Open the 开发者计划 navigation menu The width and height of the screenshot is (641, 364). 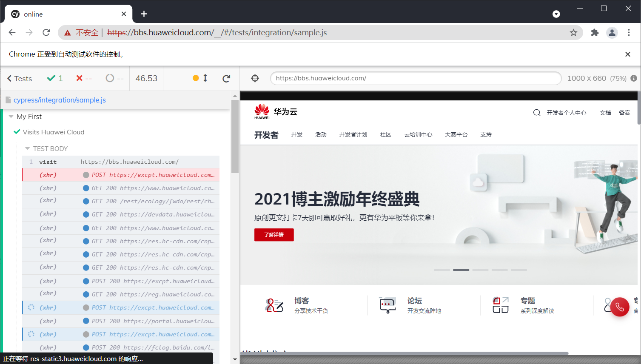353,134
